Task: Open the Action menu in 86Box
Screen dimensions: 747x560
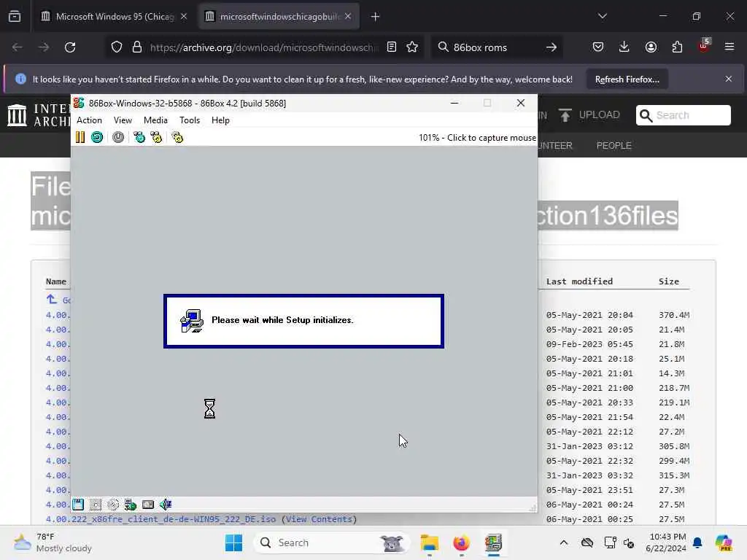Action: pos(89,120)
